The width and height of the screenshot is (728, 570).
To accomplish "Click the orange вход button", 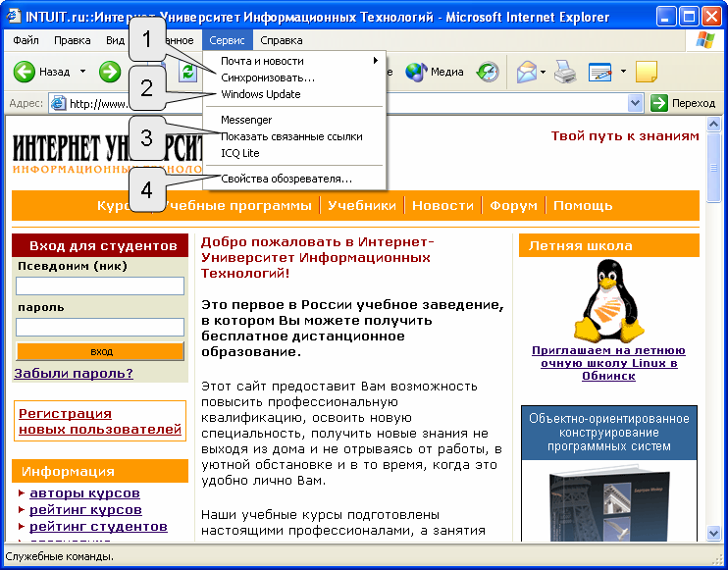I will pos(100,351).
